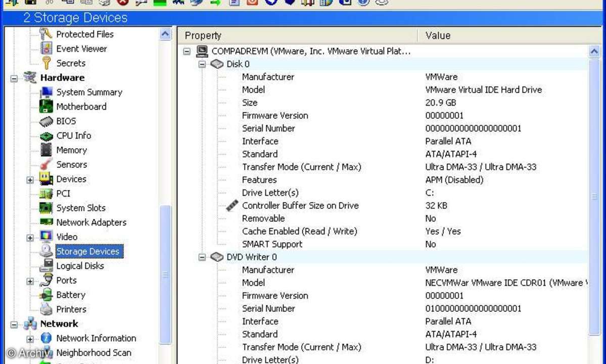Image resolution: width=606 pixels, height=364 pixels.
Task: Select the Printers icon
Action: point(46,309)
